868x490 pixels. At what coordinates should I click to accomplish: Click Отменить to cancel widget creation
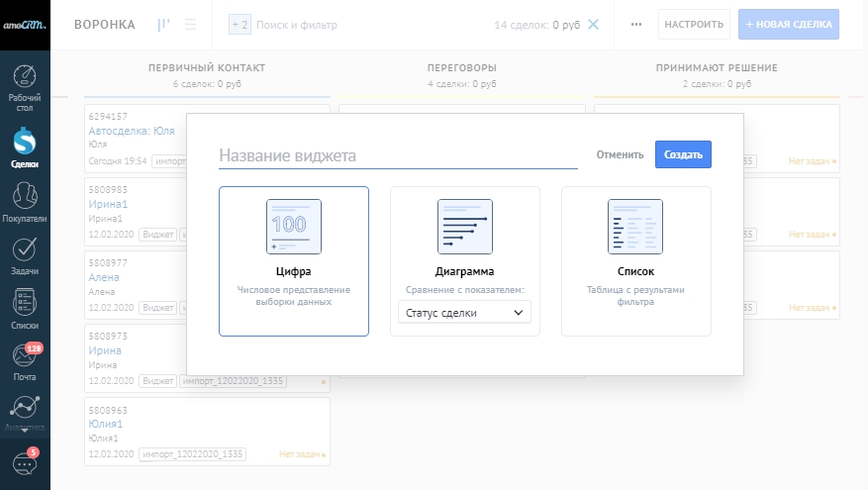[620, 154]
